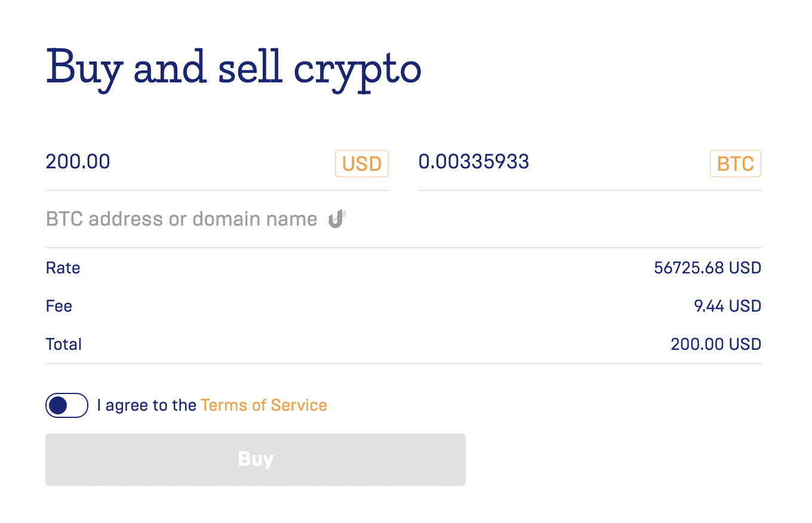
Task: Open the BTC currency selector
Action: pyautogui.click(x=736, y=164)
